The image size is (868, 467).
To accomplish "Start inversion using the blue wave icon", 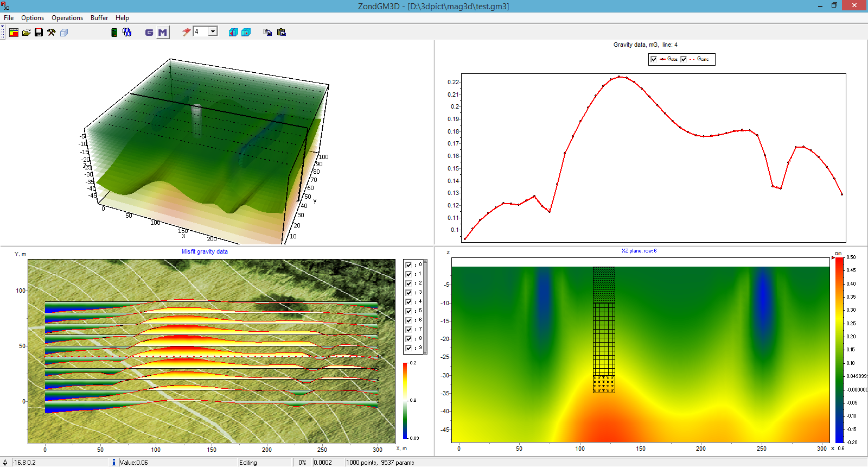I will 127,33.
